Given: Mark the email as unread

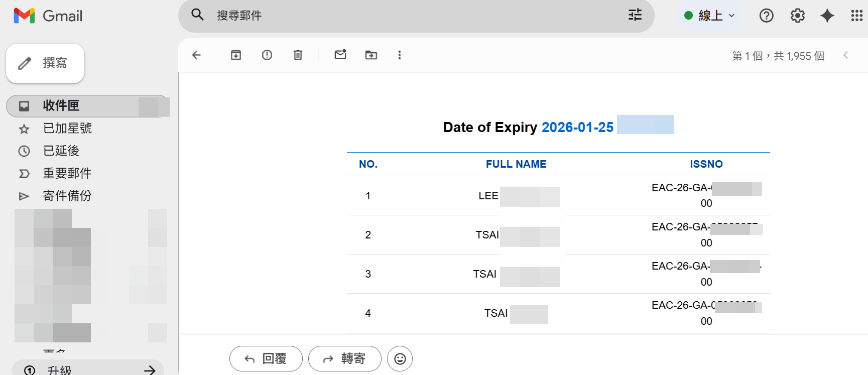Looking at the screenshot, I should pyautogui.click(x=340, y=55).
